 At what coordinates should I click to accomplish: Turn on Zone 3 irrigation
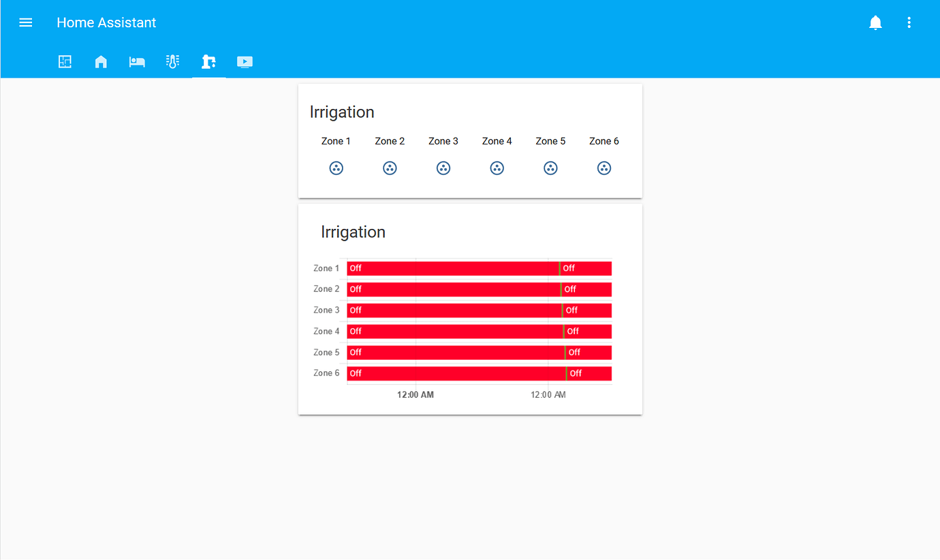pos(443,168)
